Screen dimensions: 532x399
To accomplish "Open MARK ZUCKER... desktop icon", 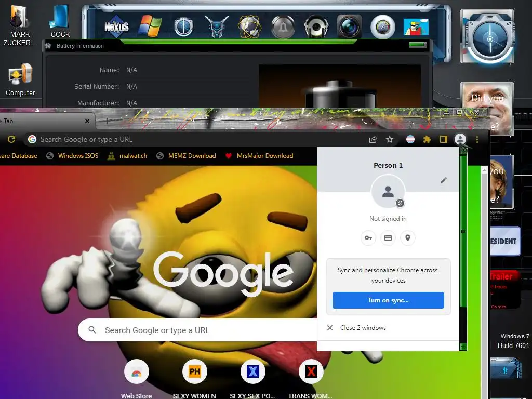I will click(20, 25).
